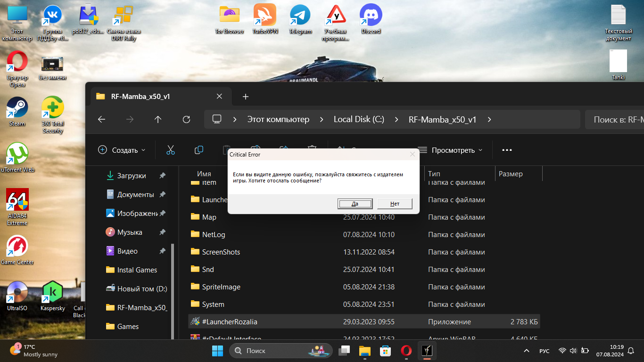Open the pdd32_edu desktop icon
This screenshot has height=362, width=644.
(x=88, y=20)
